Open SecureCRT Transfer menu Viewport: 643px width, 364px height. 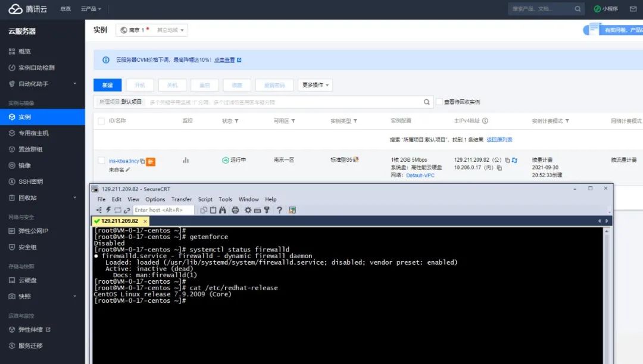coord(181,199)
